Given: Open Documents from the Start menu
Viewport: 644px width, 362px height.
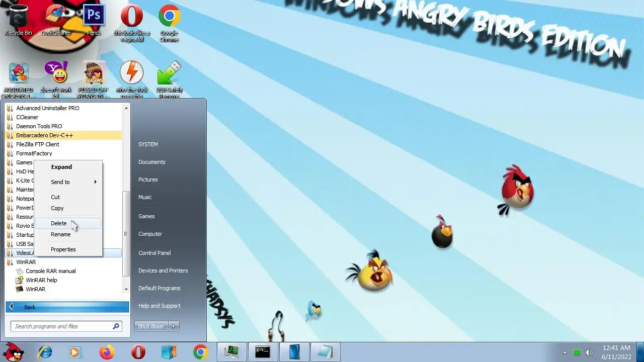Looking at the screenshot, I should click(152, 162).
